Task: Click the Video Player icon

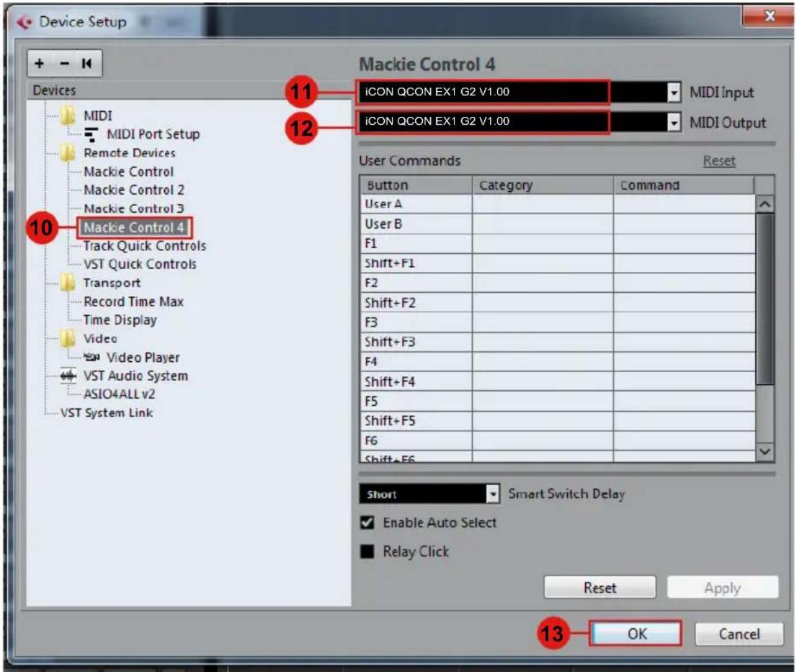Action: (92, 357)
